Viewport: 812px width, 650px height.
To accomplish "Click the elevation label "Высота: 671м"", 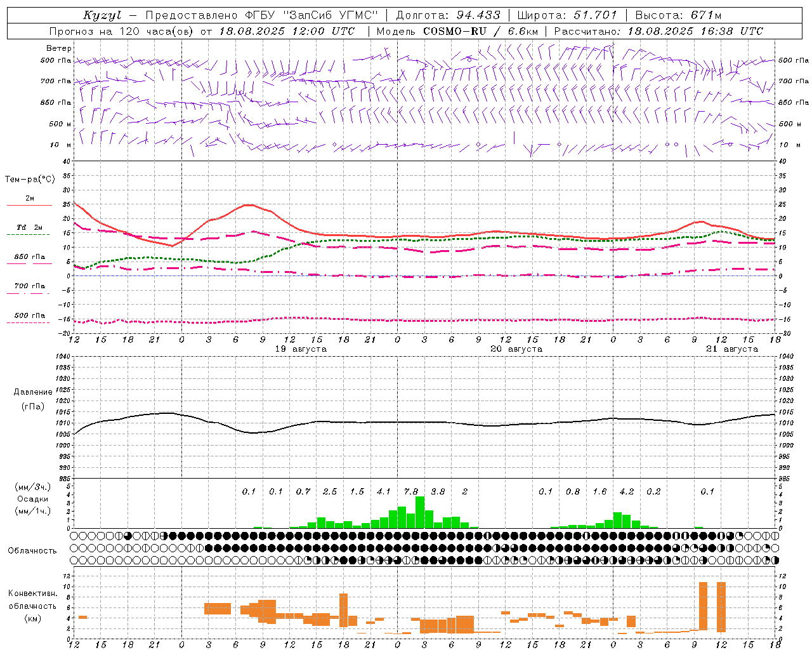I will 678,15.
